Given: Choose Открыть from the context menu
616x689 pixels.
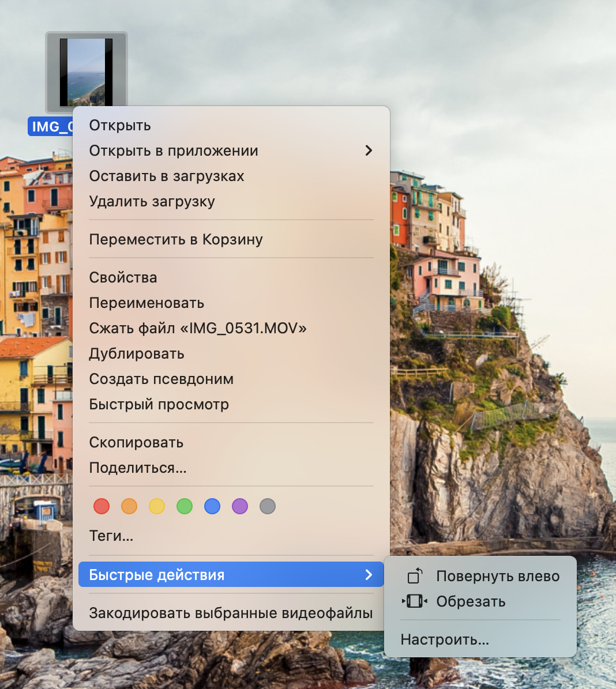Looking at the screenshot, I should [119, 125].
